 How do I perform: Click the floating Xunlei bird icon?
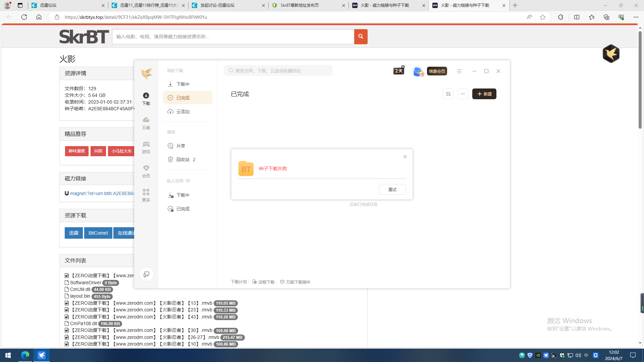(611, 54)
